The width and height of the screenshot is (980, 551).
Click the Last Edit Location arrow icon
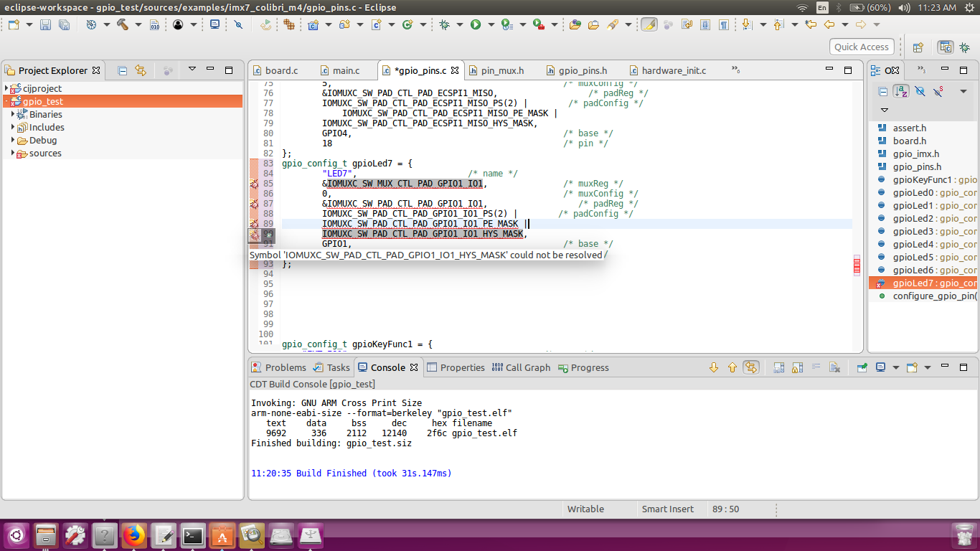pyautogui.click(x=811, y=24)
